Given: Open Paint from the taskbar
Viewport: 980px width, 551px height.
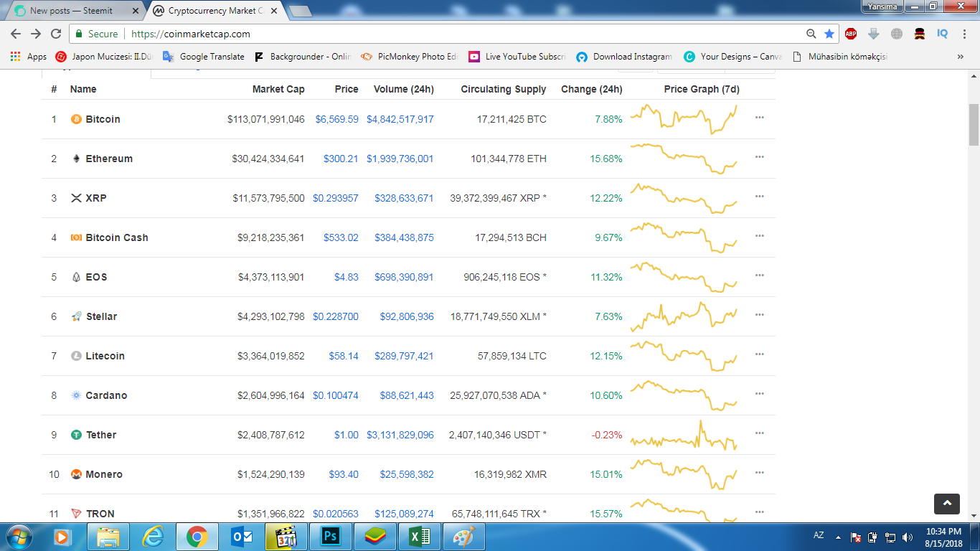Looking at the screenshot, I should pos(465,536).
